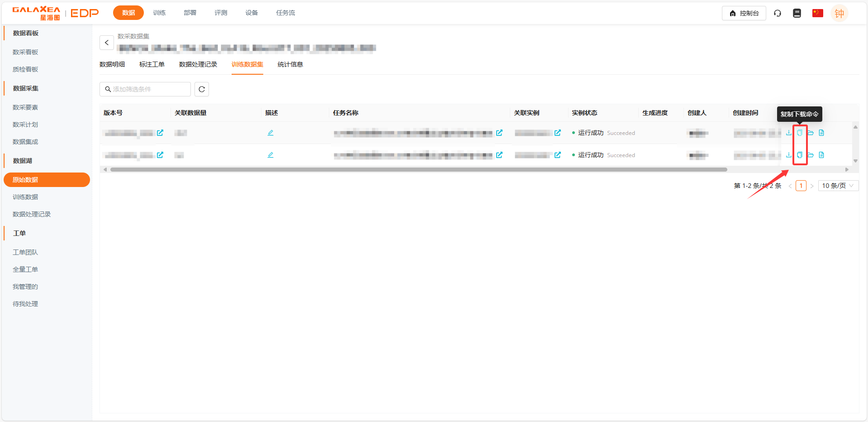Switch to the 数据处理记录 tab

coord(198,64)
